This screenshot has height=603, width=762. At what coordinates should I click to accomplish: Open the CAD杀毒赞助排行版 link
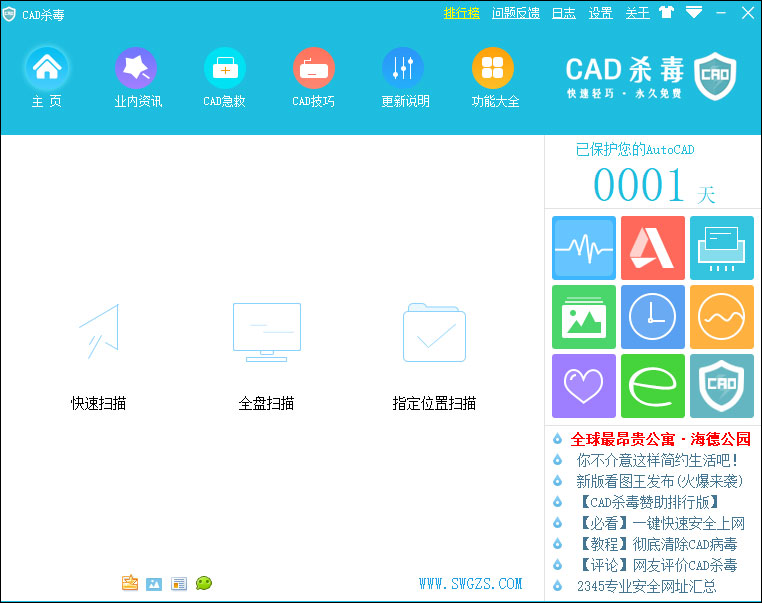[649, 502]
